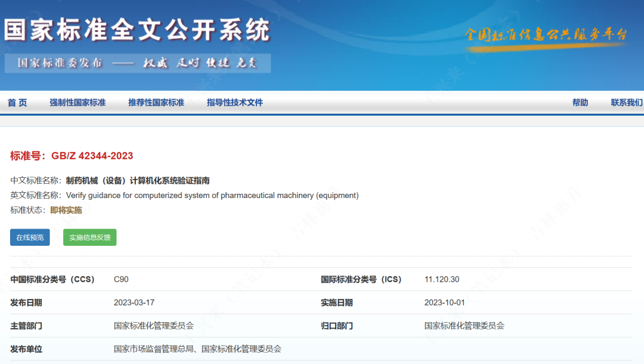This screenshot has height=364, width=644.
Task: Select the 指导性技术文件 navigation item
Action: click(x=235, y=103)
